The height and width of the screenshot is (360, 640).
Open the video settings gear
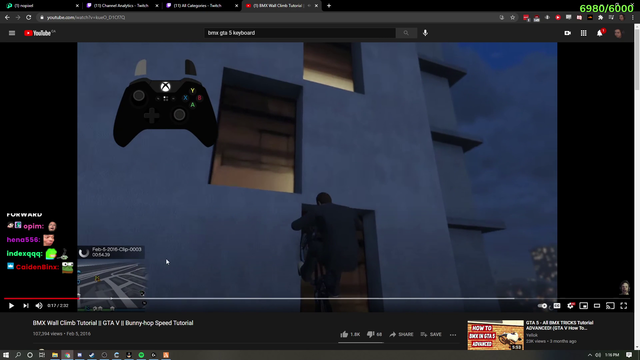point(571,305)
